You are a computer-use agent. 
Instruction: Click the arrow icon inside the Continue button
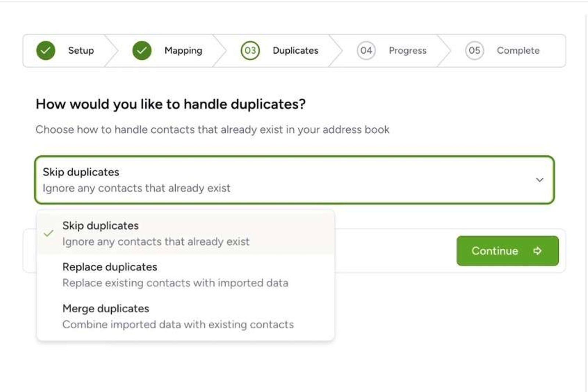[x=537, y=251]
